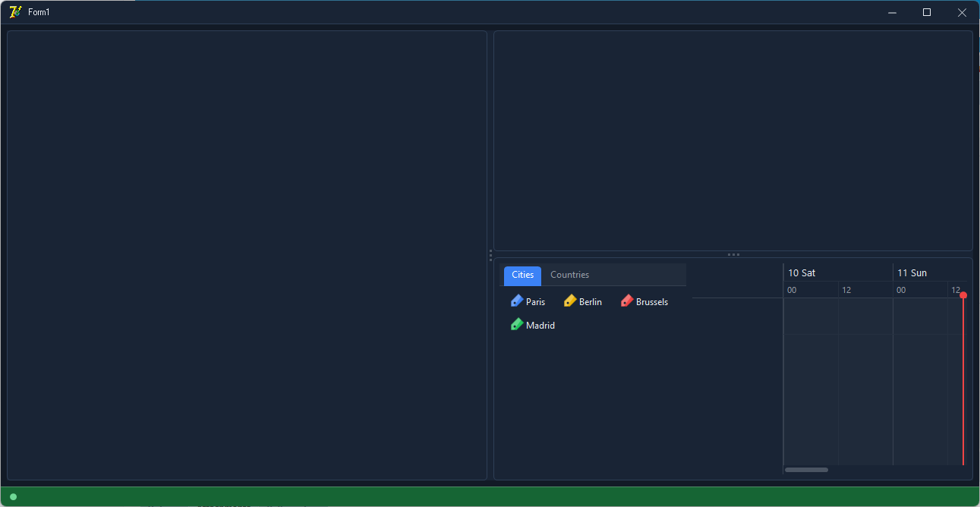Click the blue Paris tag icon
The width and height of the screenshot is (980, 507).
tap(517, 301)
